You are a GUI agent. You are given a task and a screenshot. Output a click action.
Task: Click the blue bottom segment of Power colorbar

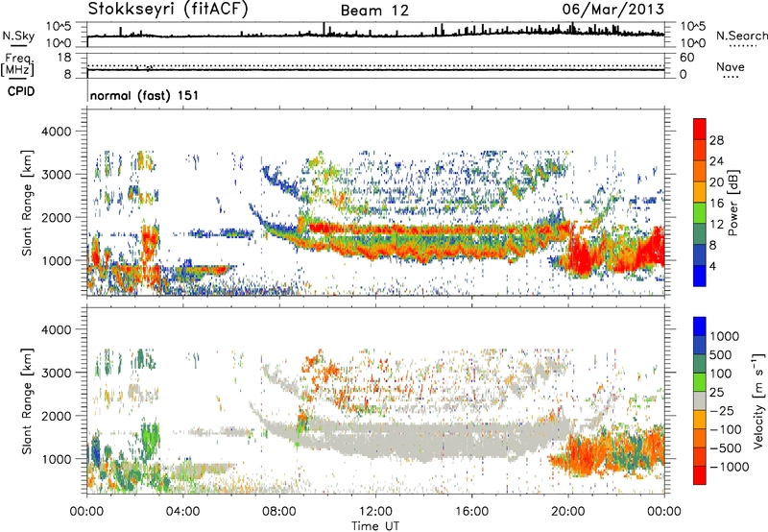coord(700,276)
